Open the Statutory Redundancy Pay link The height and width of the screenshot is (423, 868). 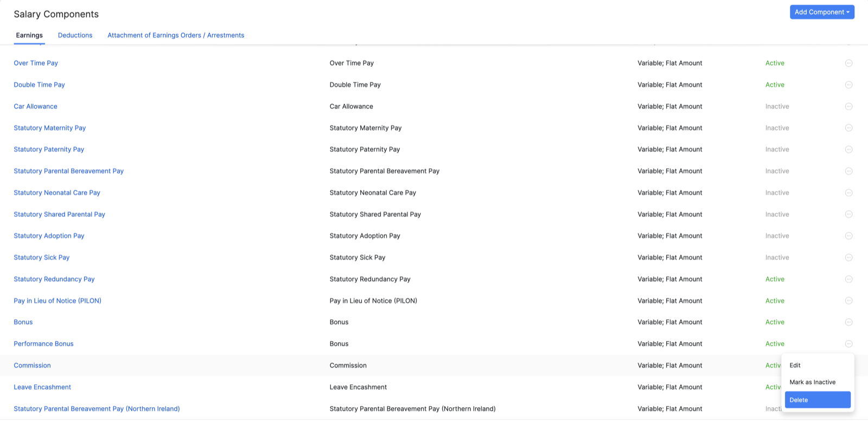(x=54, y=279)
